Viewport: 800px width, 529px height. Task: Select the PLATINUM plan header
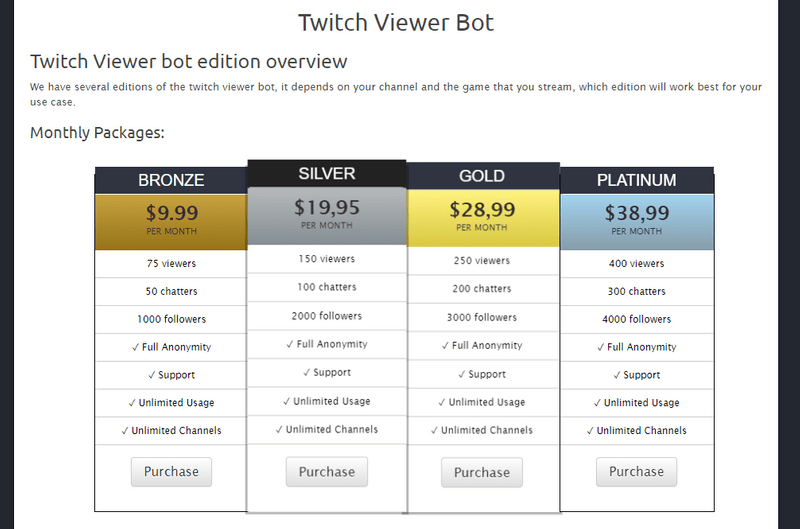(x=636, y=180)
